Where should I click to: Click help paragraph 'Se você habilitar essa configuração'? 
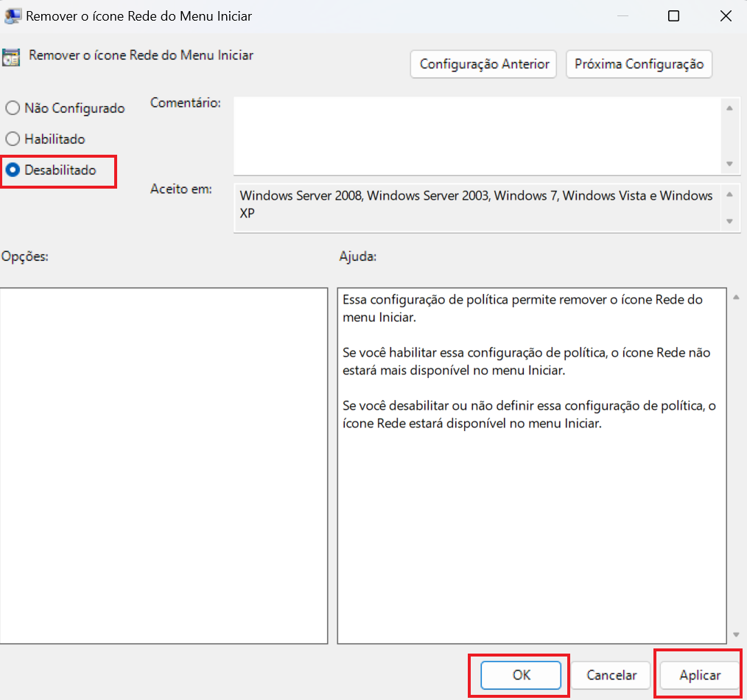[x=527, y=362]
